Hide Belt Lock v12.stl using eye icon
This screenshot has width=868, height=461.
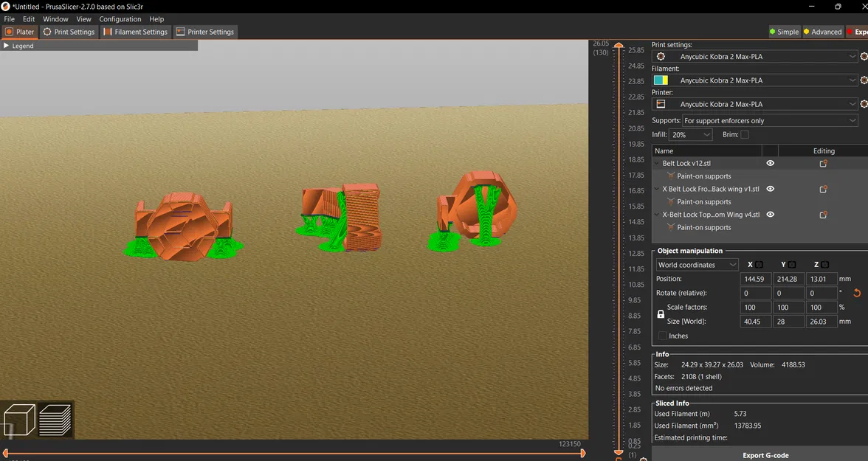coord(770,163)
